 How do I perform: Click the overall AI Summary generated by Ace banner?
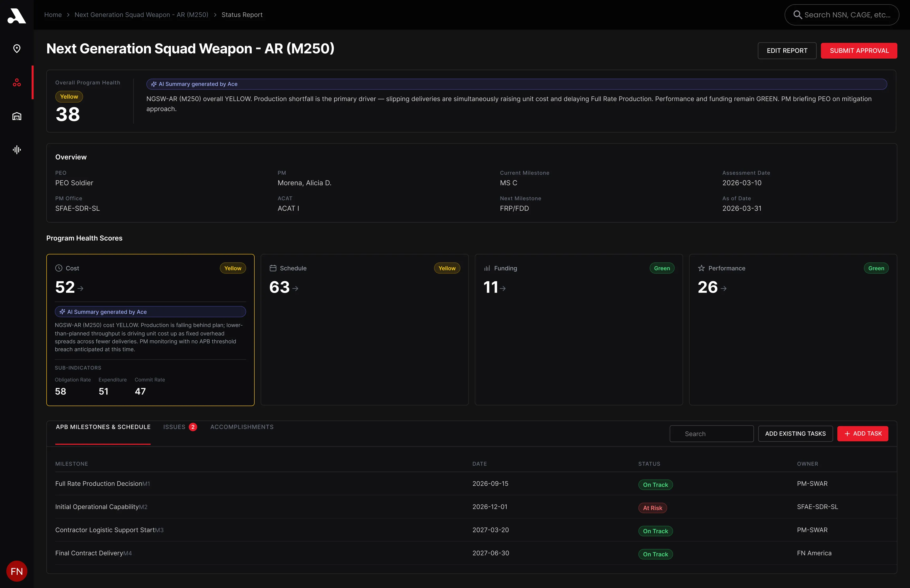[x=517, y=84]
